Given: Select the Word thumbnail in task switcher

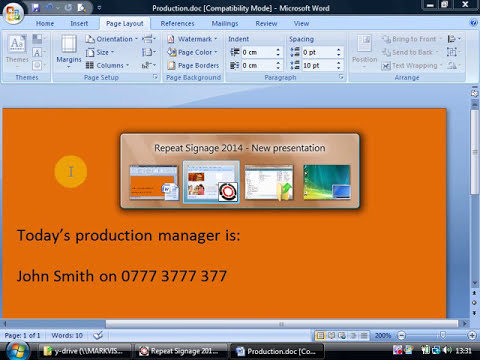Looking at the screenshot, I should (x=154, y=183).
